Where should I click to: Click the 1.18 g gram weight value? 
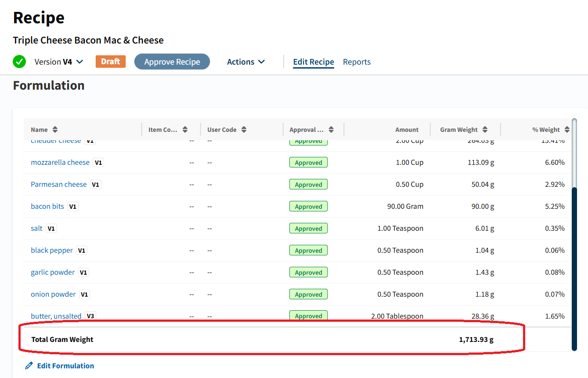point(485,294)
